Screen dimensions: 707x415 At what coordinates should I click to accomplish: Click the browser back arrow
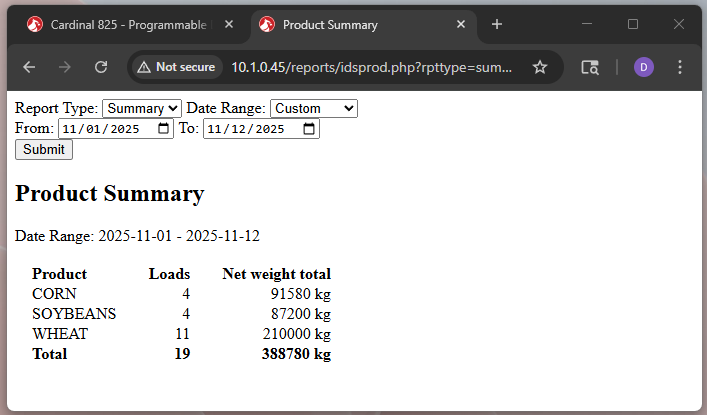coord(29,67)
